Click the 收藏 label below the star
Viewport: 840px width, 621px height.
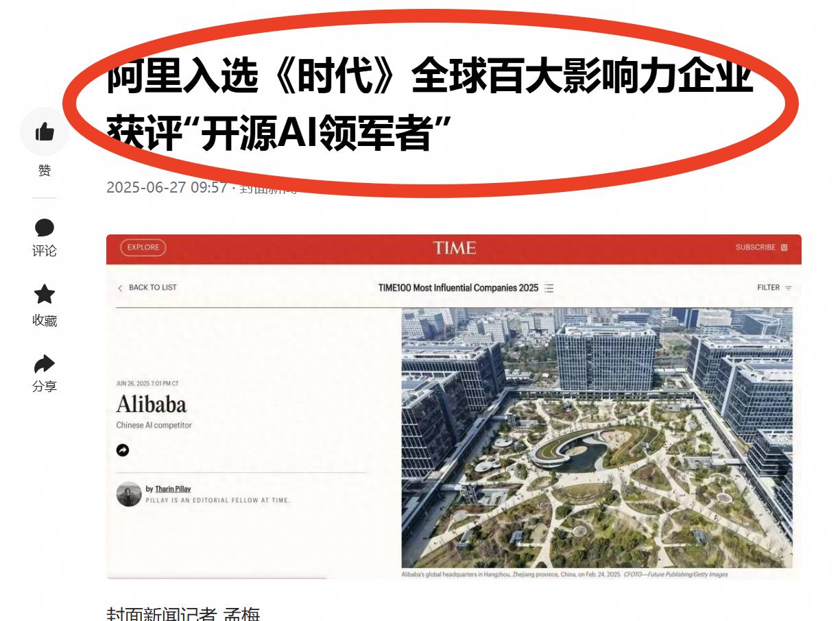click(x=45, y=320)
